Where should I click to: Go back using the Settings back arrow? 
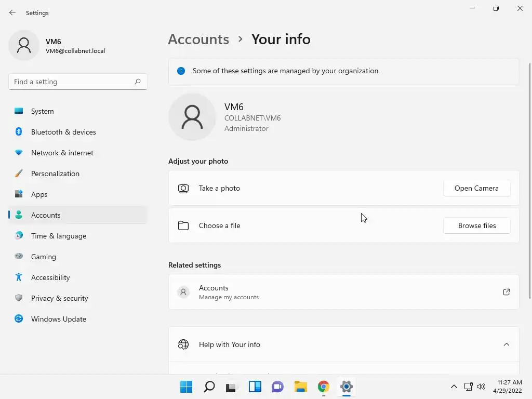pos(12,13)
